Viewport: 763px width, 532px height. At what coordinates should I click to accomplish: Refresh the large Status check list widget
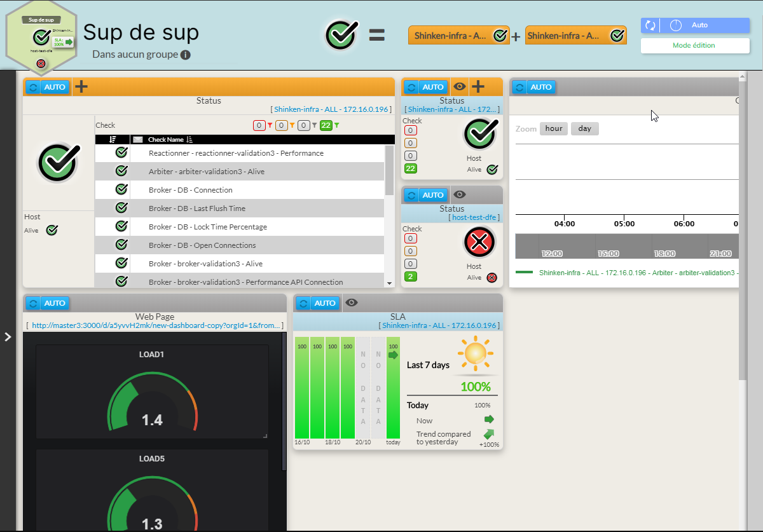coord(33,87)
